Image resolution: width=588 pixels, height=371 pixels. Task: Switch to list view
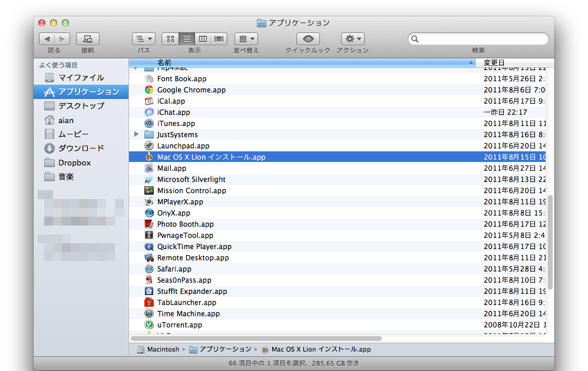click(187, 39)
